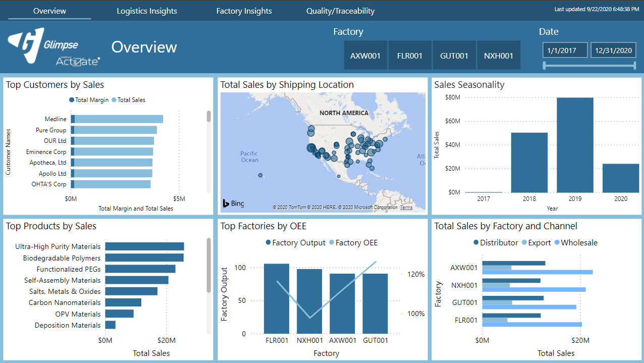Filter by factory AXW001
This screenshot has width=644, height=363.
pyautogui.click(x=365, y=56)
